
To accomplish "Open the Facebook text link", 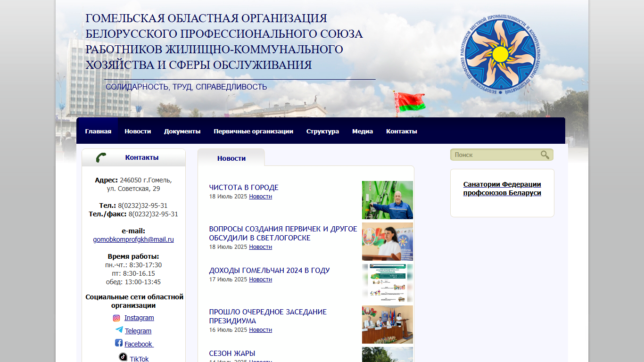I will click(x=139, y=344).
